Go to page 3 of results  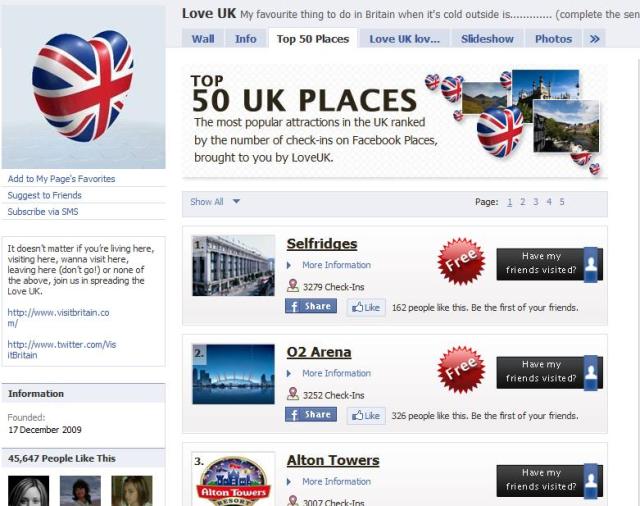click(536, 202)
